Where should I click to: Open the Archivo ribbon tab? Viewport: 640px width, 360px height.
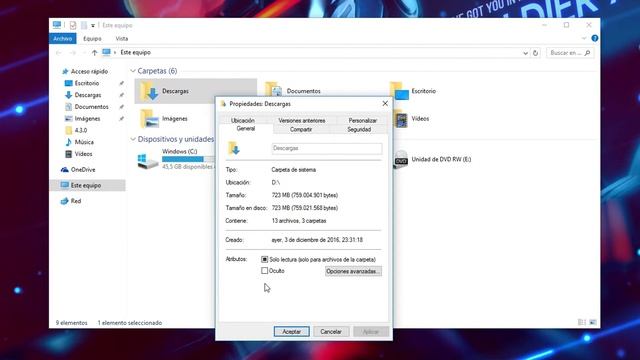click(x=62, y=38)
